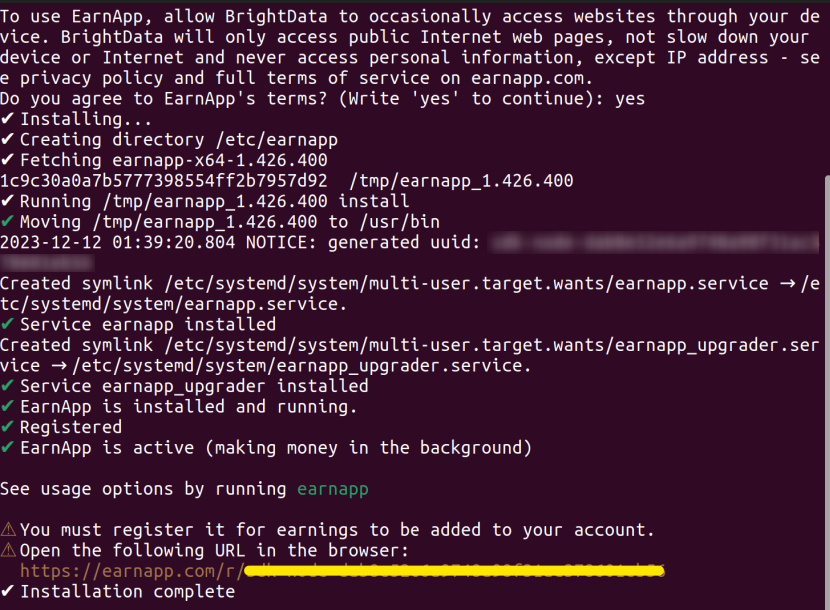Click the green checkmark next to "Moving /tmp/earnapp_1.426.400"

8,222
